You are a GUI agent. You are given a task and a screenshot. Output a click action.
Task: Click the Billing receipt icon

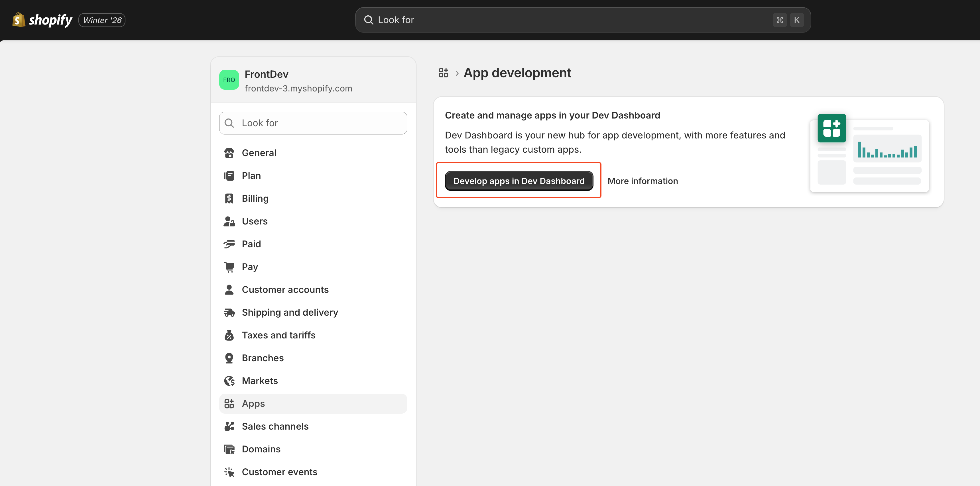229,199
